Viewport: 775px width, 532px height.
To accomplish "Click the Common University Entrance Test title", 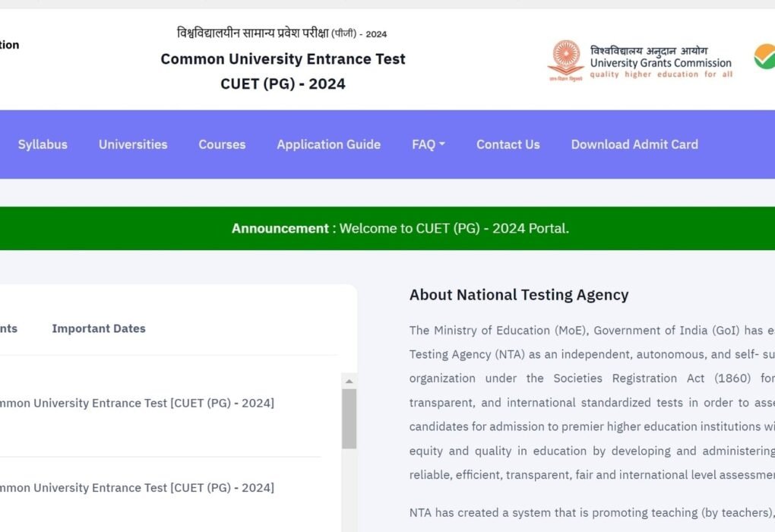I will click(x=283, y=59).
